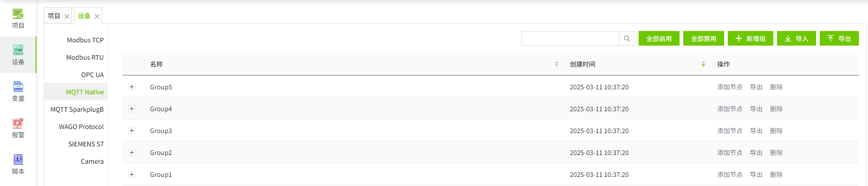Click the 新增组 button
Viewport: 868px width, 186px height.
click(x=750, y=39)
